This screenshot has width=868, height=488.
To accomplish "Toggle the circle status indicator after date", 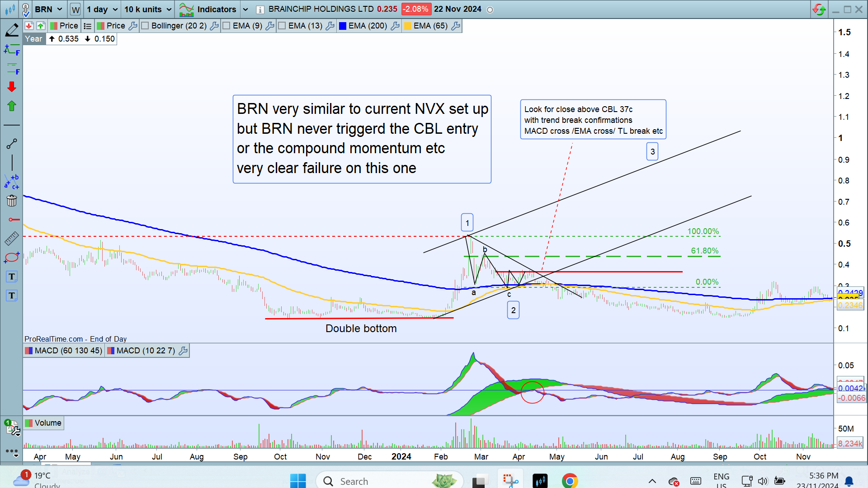I will pos(490,9).
